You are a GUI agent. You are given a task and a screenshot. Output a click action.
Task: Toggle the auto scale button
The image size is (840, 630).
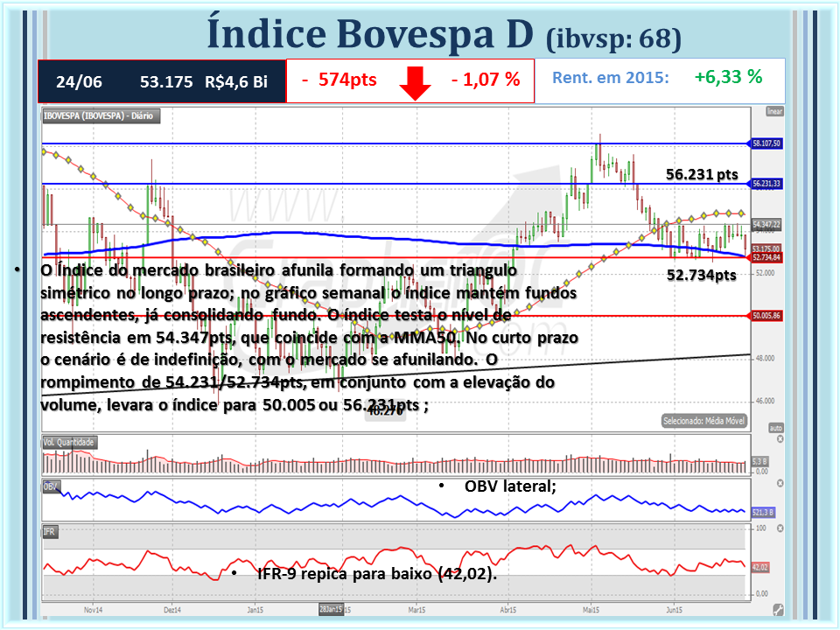pyautogui.click(x=776, y=428)
